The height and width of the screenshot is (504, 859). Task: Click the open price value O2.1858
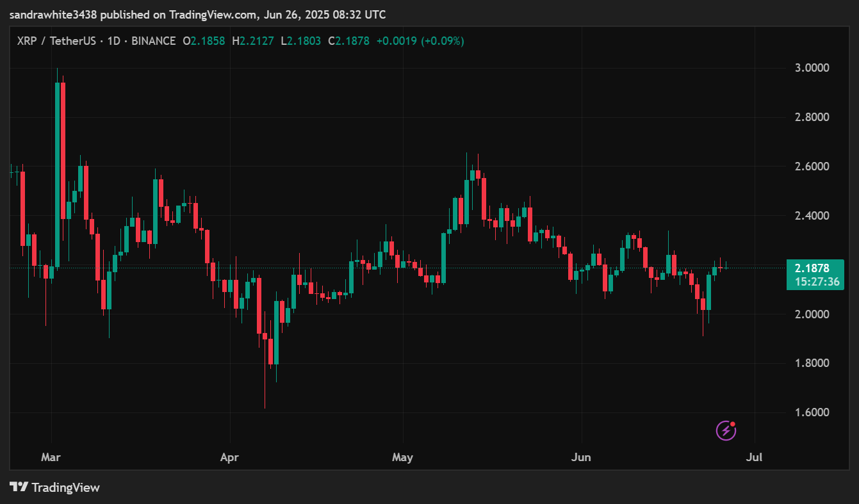click(204, 40)
